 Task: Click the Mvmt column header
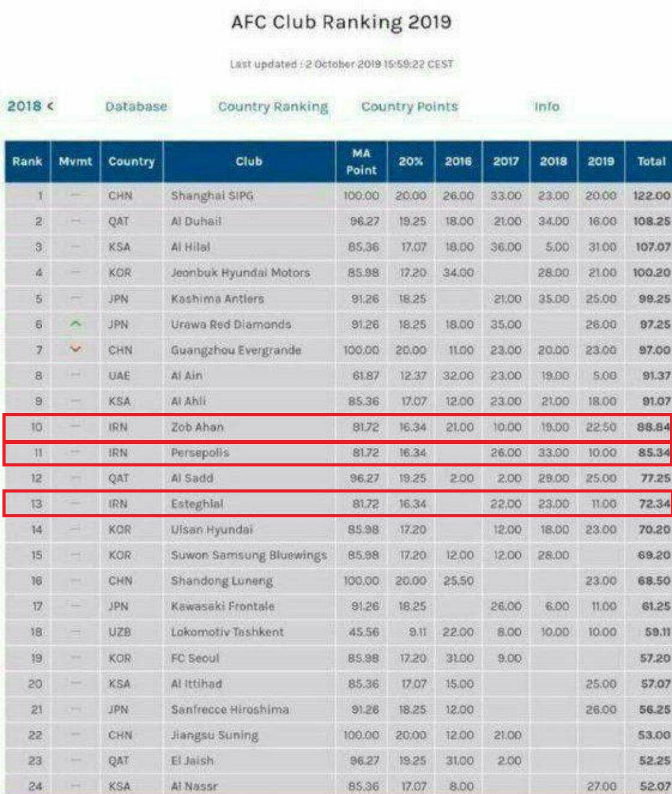pyautogui.click(x=75, y=161)
